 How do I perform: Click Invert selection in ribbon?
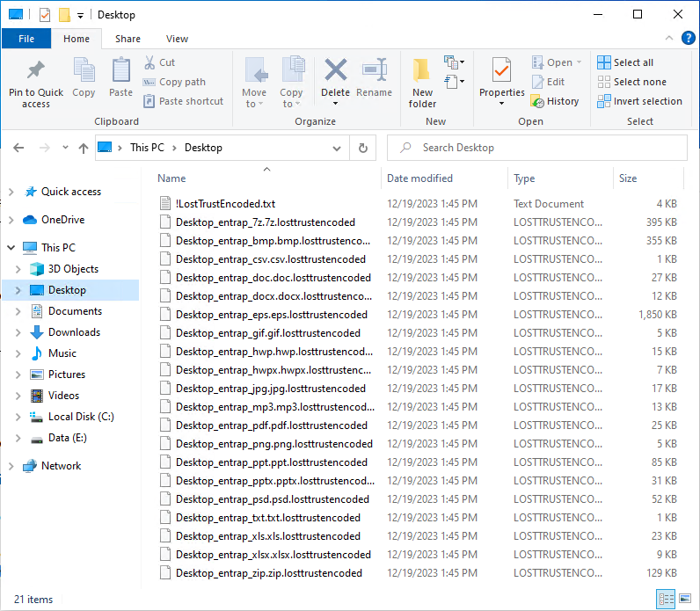tap(639, 101)
